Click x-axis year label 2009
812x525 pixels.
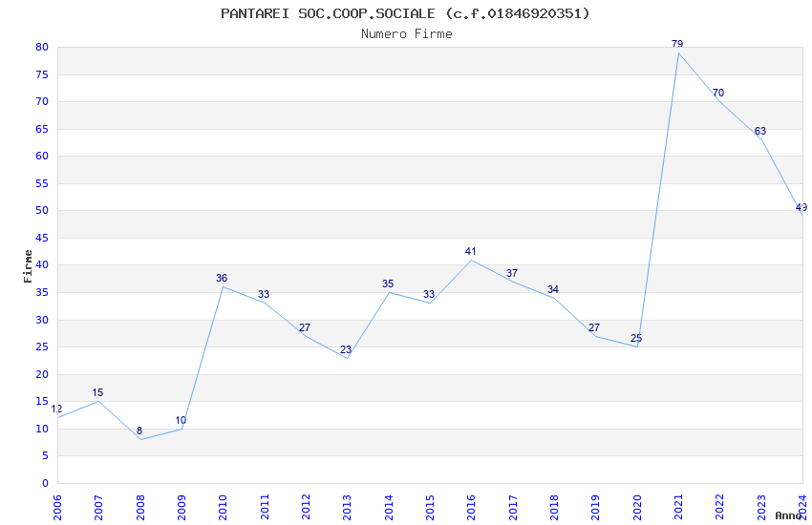[182, 508]
